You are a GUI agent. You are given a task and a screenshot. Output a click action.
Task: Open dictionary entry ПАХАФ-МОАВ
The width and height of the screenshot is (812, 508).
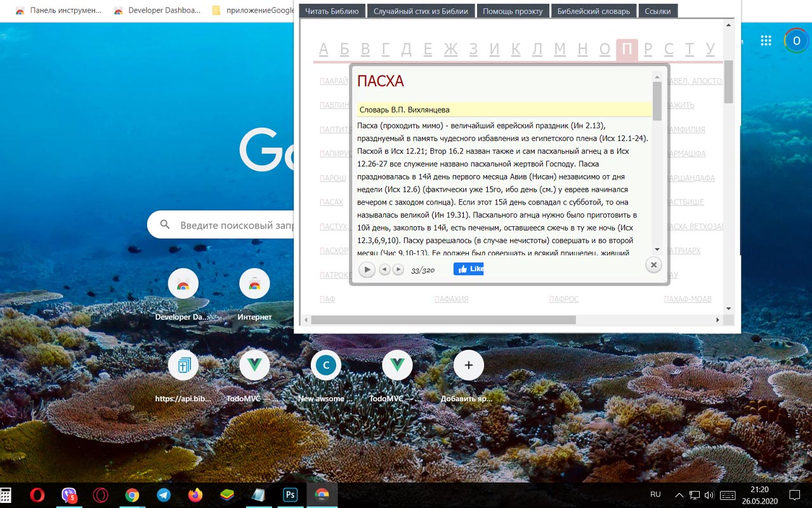click(687, 299)
